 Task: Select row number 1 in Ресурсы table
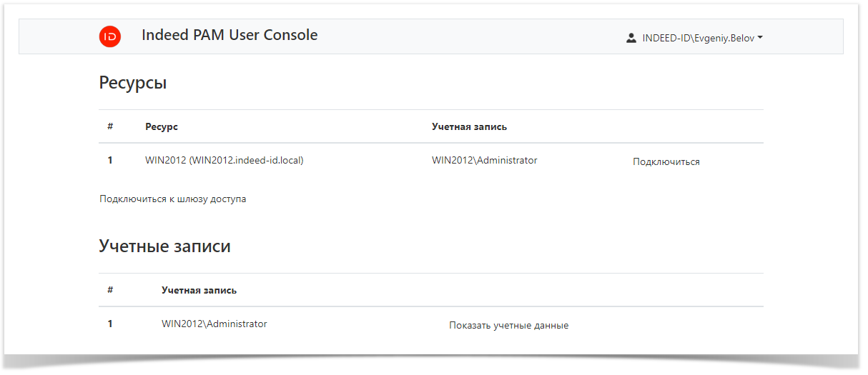[110, 161]
